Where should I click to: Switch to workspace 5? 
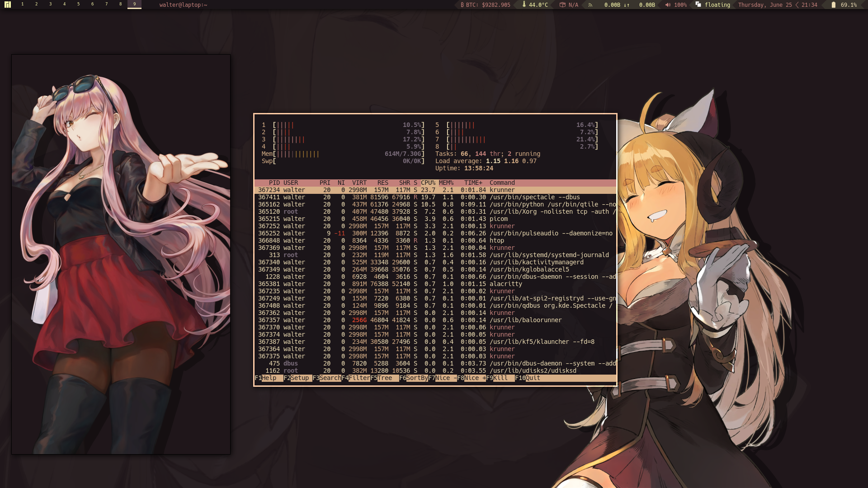point(78,5)
